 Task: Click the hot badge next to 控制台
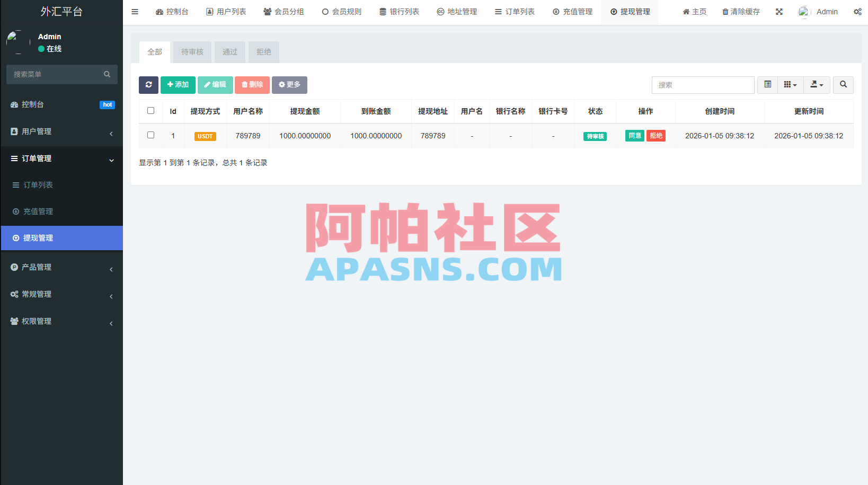pyautogui.click(x=108, y=105)
